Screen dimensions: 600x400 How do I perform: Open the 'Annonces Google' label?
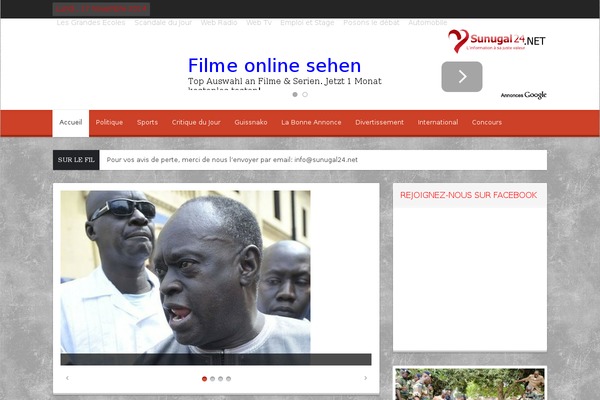click(x=523, y=95)
